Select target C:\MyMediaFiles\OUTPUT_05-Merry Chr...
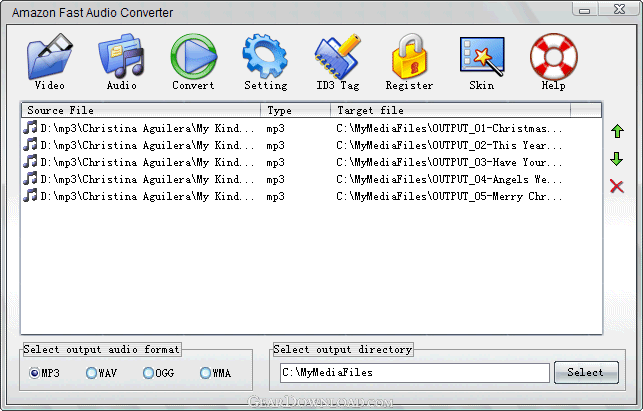 tap(449, 196)
